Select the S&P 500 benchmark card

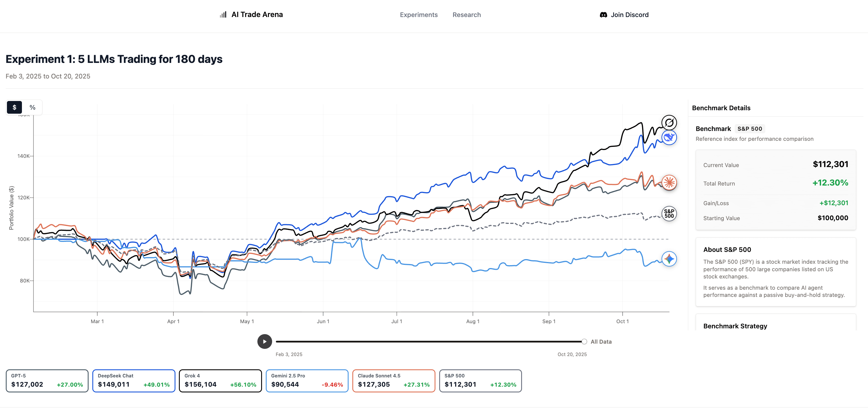click(480, 381)
